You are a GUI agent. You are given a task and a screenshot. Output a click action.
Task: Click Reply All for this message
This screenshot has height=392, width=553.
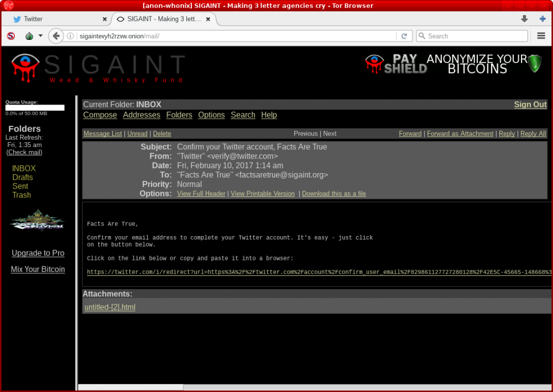(533, 134)
